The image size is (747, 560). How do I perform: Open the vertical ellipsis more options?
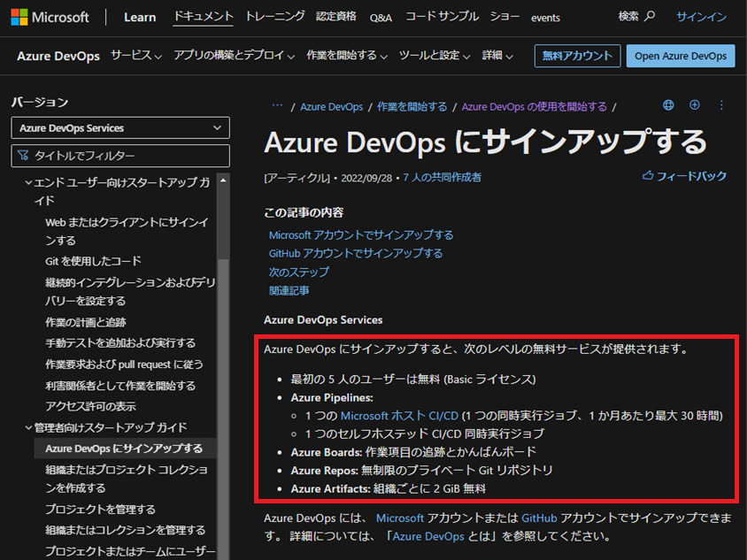click(721, 105)
